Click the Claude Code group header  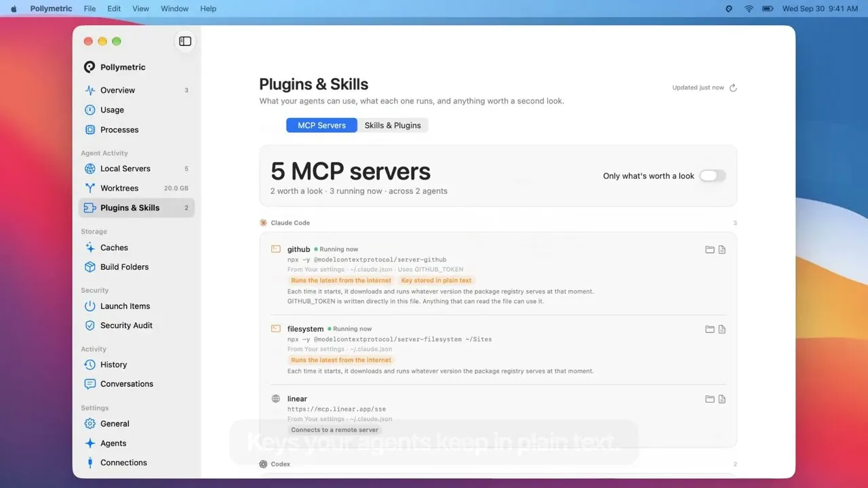pyautogui.click(x=285, y=223)
